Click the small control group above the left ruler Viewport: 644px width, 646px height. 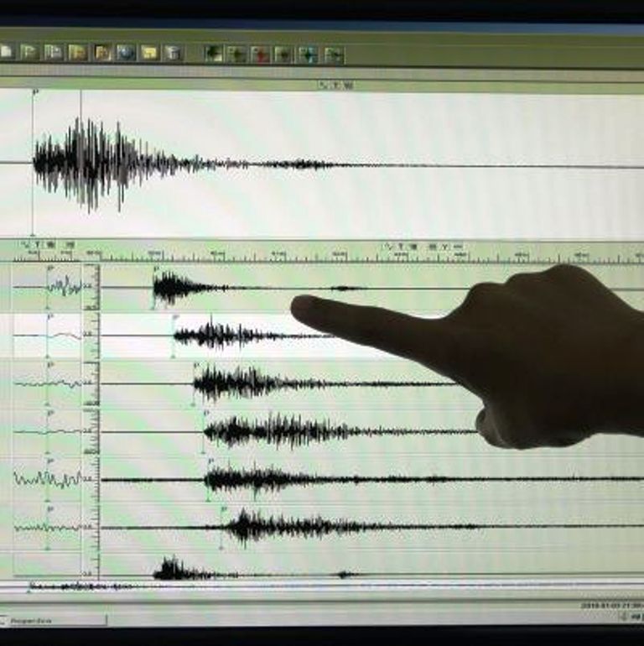coord(48,245)
